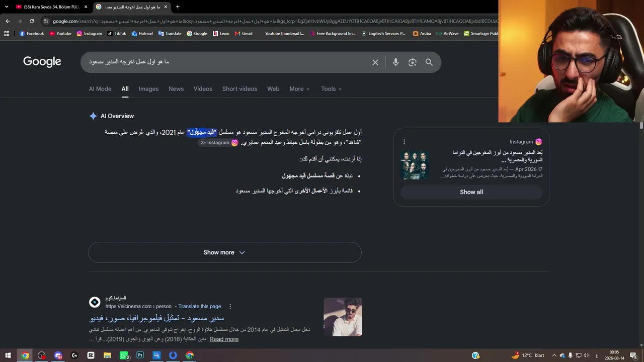Click the Google search input field

click(x=226, y=62)
